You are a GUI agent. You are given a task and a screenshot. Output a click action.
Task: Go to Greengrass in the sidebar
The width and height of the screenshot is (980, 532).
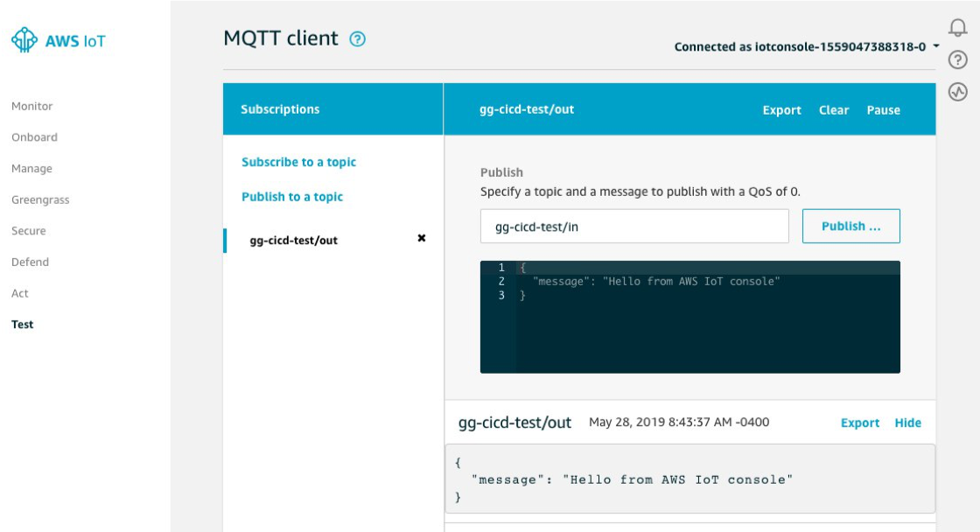coord(40,200)
